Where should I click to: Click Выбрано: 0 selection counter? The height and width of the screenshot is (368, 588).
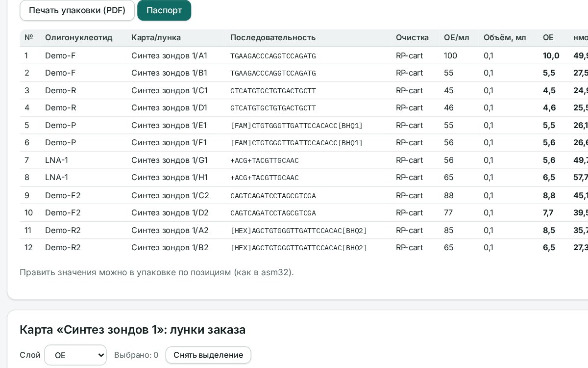(x=136, y=355)
